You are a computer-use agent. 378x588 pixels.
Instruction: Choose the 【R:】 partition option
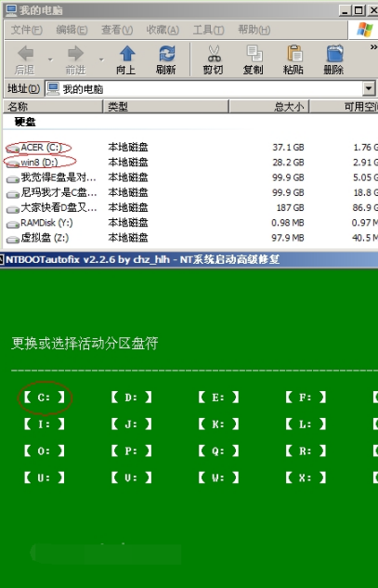[x=306, y=451]
